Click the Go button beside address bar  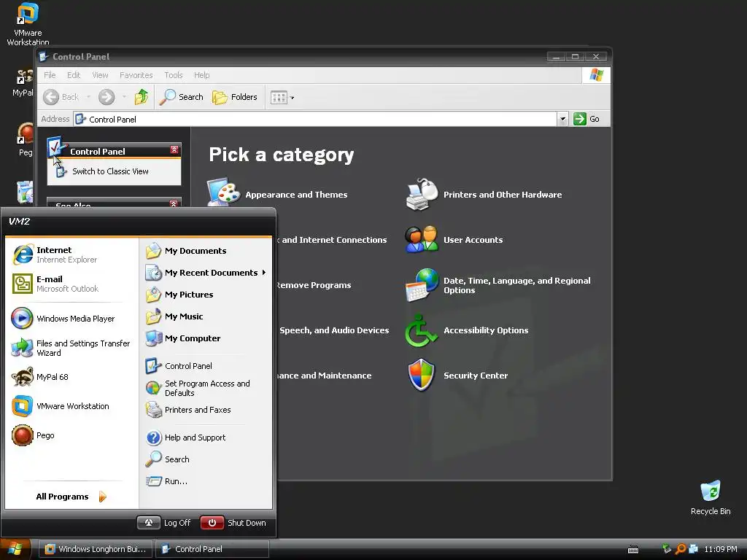(x=587, y=119)
